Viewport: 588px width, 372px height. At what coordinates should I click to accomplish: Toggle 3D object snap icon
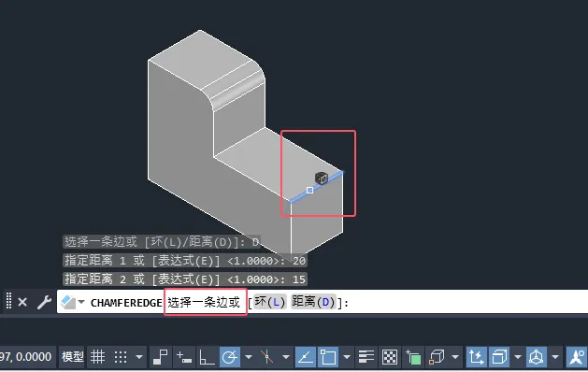click(437, 357)
